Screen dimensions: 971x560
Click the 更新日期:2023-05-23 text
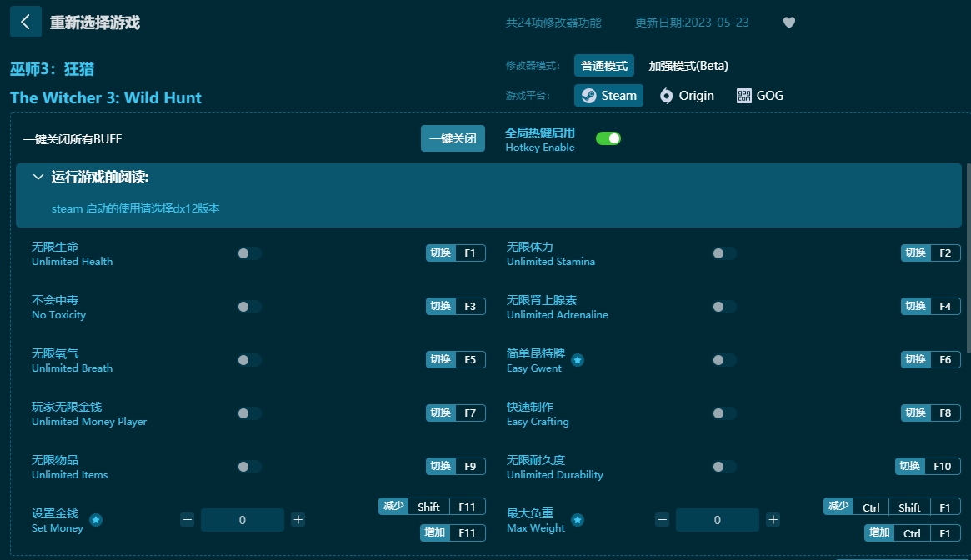coord(692,22)
